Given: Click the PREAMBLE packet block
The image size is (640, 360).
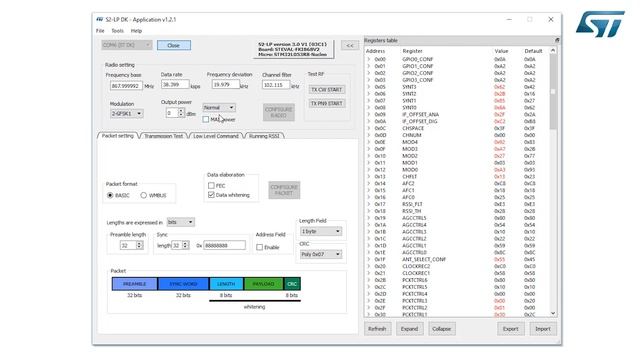Looking at the screenshot, I should point(135,284).
